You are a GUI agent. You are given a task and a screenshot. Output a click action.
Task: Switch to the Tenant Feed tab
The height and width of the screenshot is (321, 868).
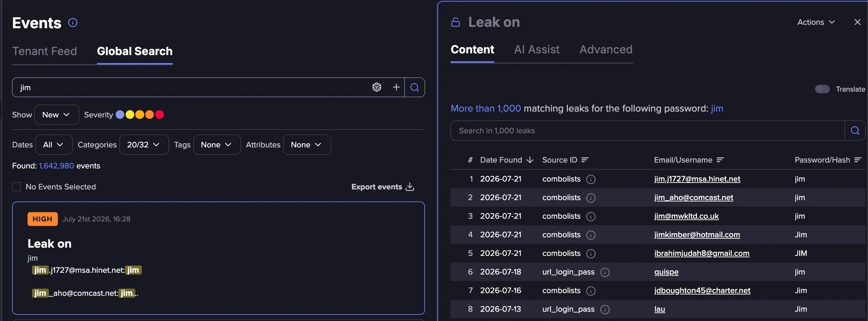[45, 51]
